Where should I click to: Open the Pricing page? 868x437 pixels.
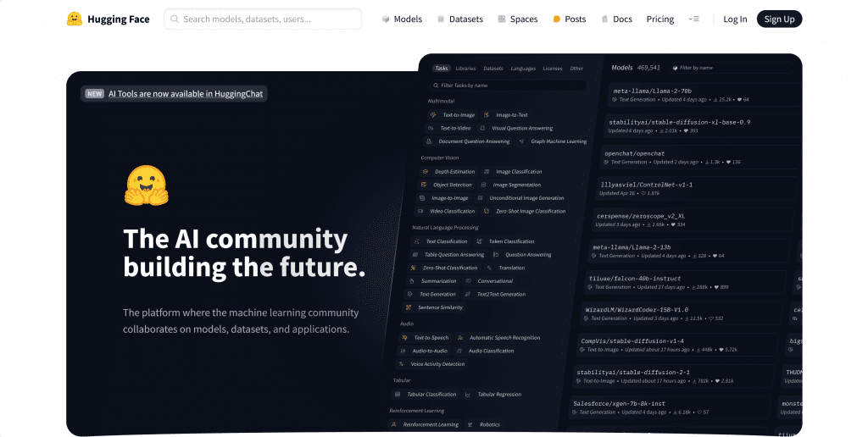pyautogui.click(x=659, y=19)
